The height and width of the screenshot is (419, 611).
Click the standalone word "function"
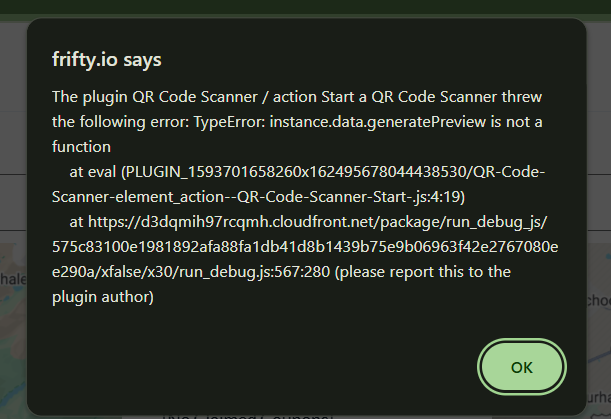click(82, 146)
